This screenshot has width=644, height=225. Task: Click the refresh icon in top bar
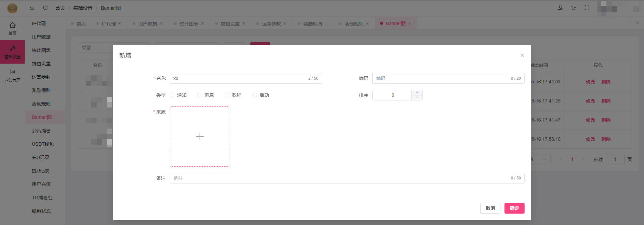tap(45, 8)
